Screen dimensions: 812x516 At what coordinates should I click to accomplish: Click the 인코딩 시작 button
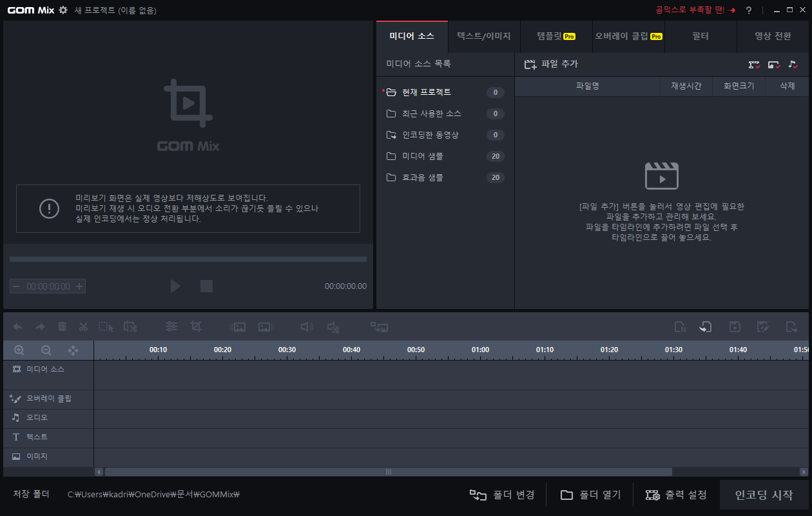(764, 495)
